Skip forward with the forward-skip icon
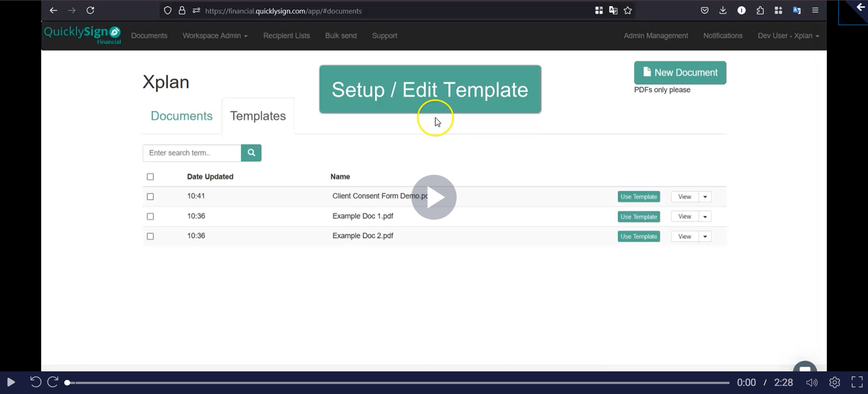This screenshot has height=394, width=868. coord(53,382)
